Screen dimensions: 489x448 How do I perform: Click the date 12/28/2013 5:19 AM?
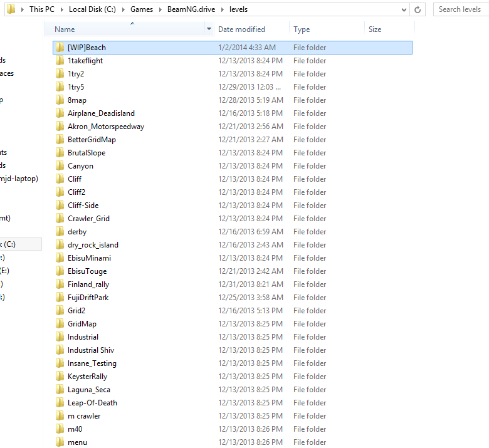(x=251, y=100)
